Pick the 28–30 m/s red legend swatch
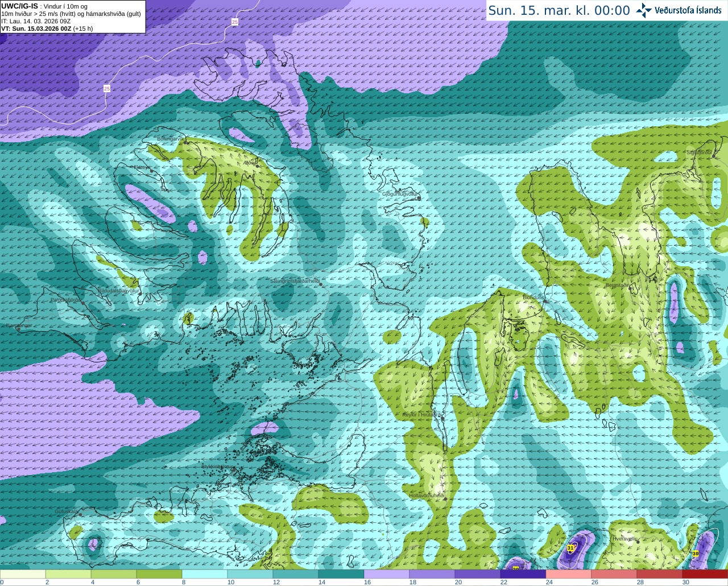The width and height of the screenshot is (728, 586). tap(660, 574)
